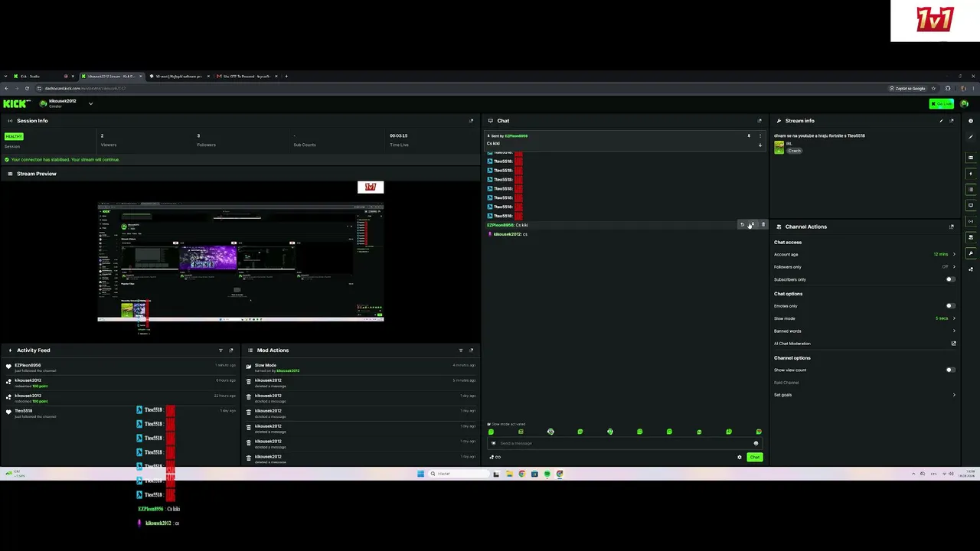The width and height of the screenshot is (980, 551).
Task: Reload the page
Action: pyautogui.click(x=27, y=88)
